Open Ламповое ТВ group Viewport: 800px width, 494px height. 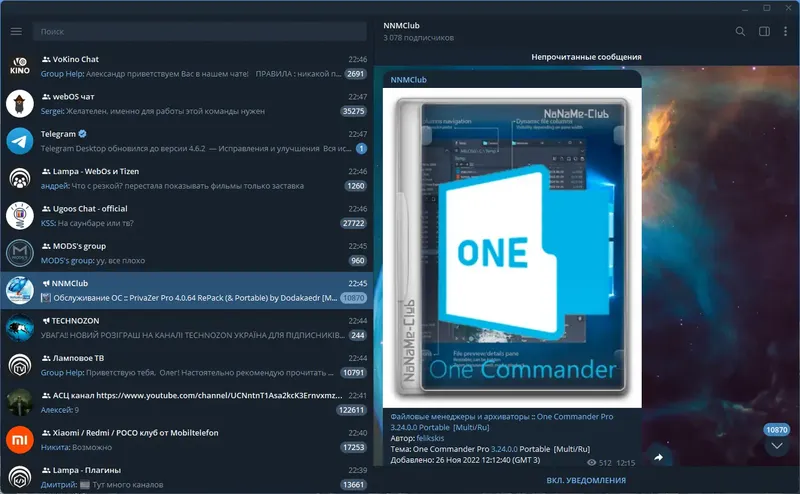click(x=187, y=365)
